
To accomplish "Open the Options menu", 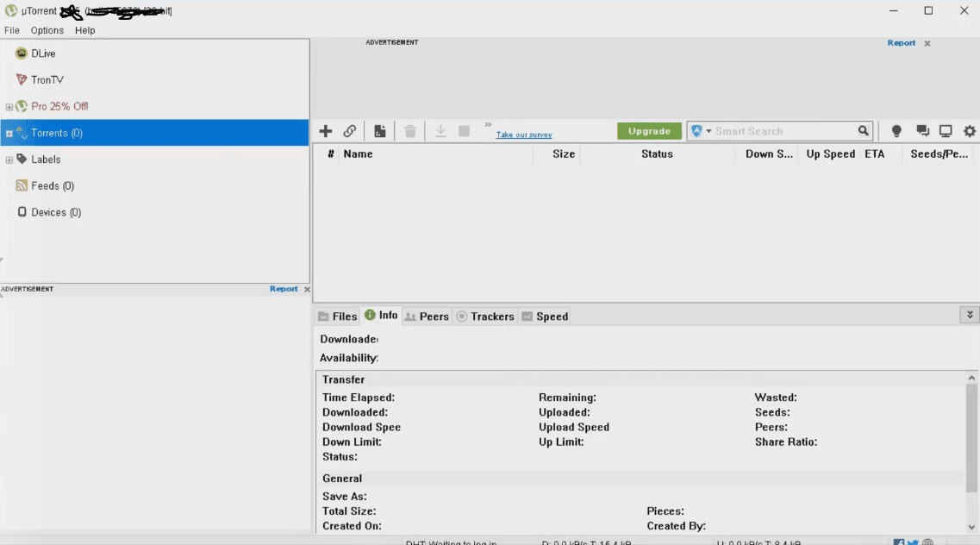I will [x=47, y=30].
